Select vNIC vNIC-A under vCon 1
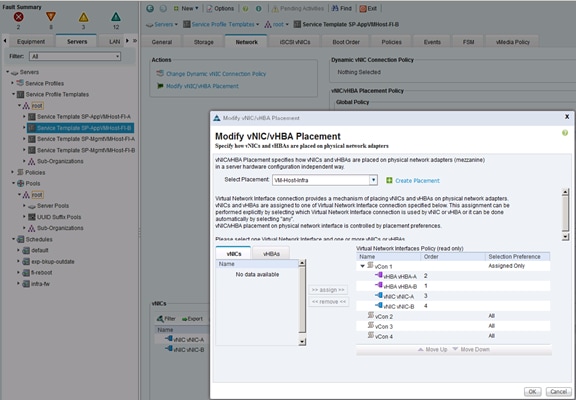Viewport: 576px width, 400px height. coord(453,296)
